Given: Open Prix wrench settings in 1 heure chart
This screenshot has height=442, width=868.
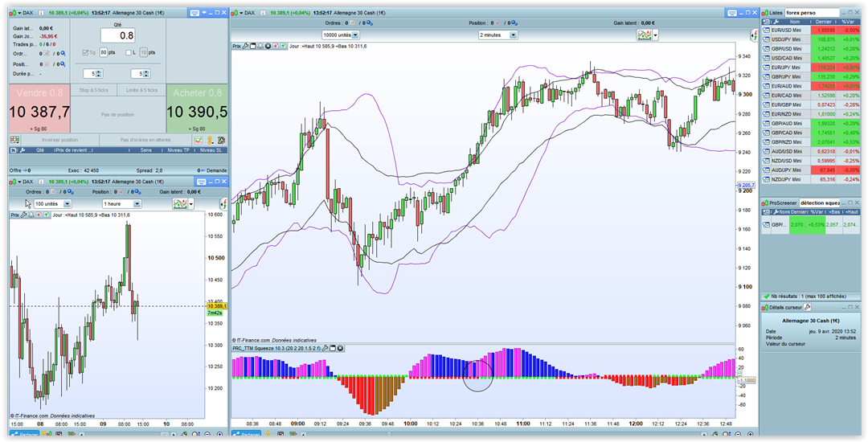Looking at the screenshot, I should pos(24,215).
